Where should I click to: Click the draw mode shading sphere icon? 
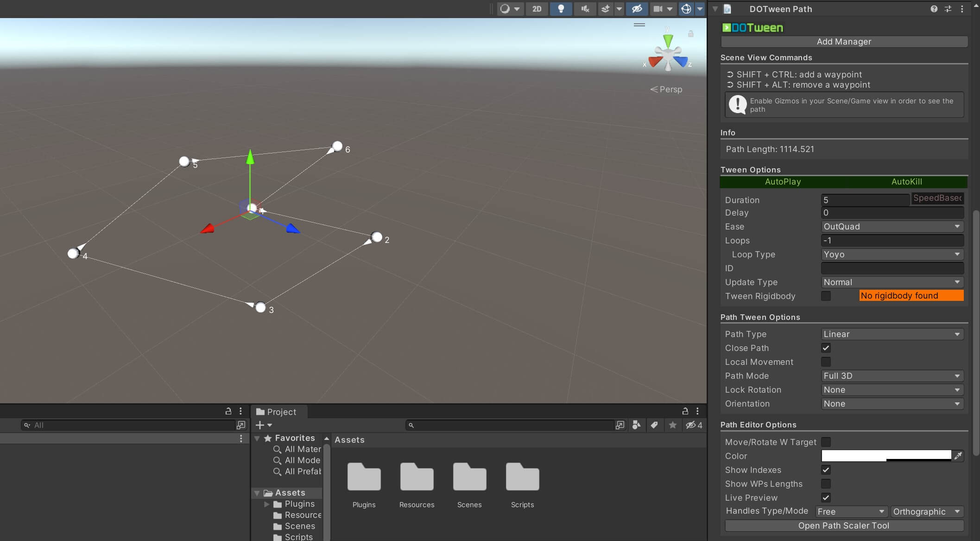[x=505, y=9]
